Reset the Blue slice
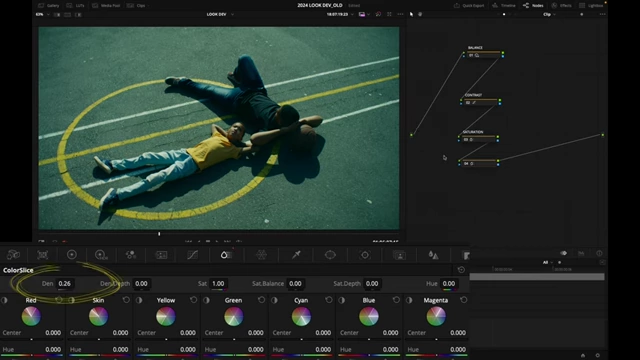This screenshot has width=640, height=360. (396, 300)
